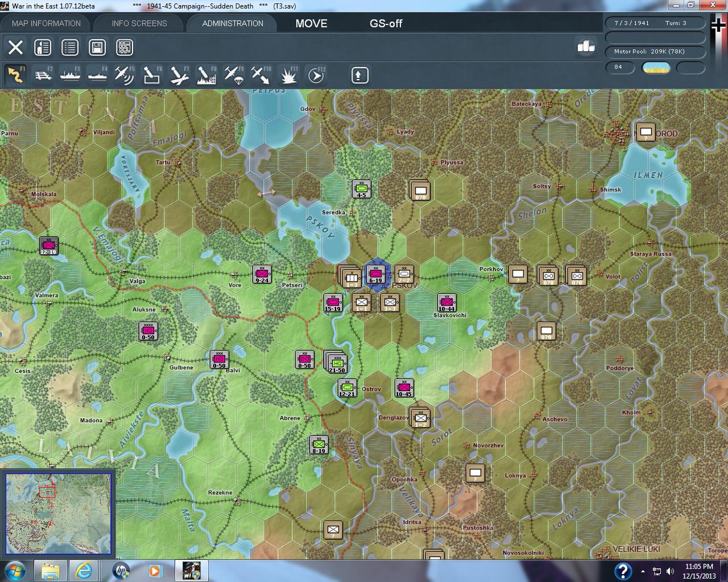This screenshot has width=728, height=582.
Task: Select the F5 air recon mode
Action: point(125,76)
